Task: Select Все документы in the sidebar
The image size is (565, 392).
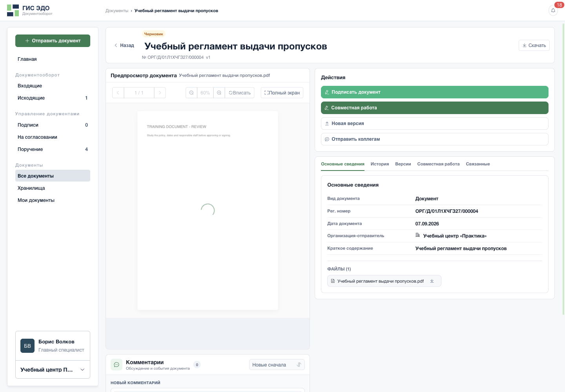Action: (x=53, y=176)
